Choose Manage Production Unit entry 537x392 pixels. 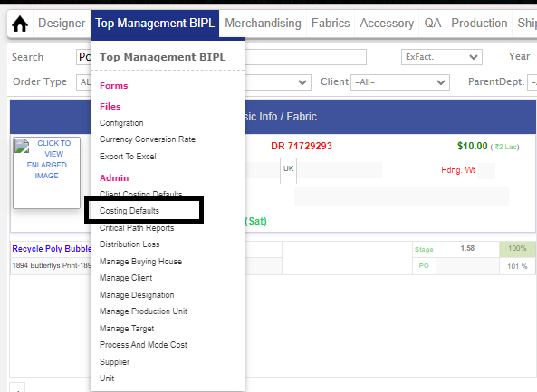[x=143, y=311]
